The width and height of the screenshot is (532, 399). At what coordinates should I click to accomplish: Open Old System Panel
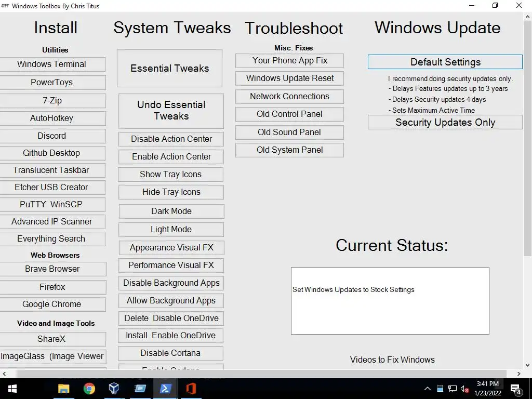point(289,150)
